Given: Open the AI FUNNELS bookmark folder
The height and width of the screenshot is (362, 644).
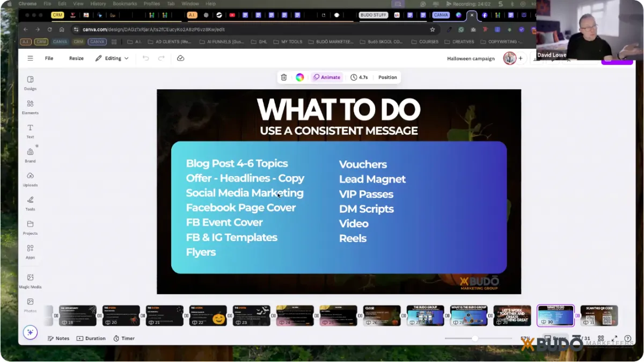Looking at the screenshot, I should (x=221, y=41).
